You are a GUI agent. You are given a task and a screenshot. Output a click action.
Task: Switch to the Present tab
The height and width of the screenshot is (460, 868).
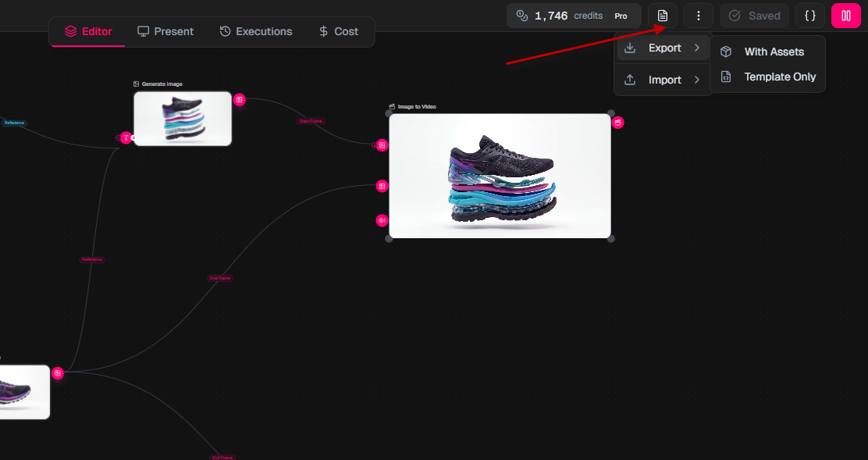165,31
